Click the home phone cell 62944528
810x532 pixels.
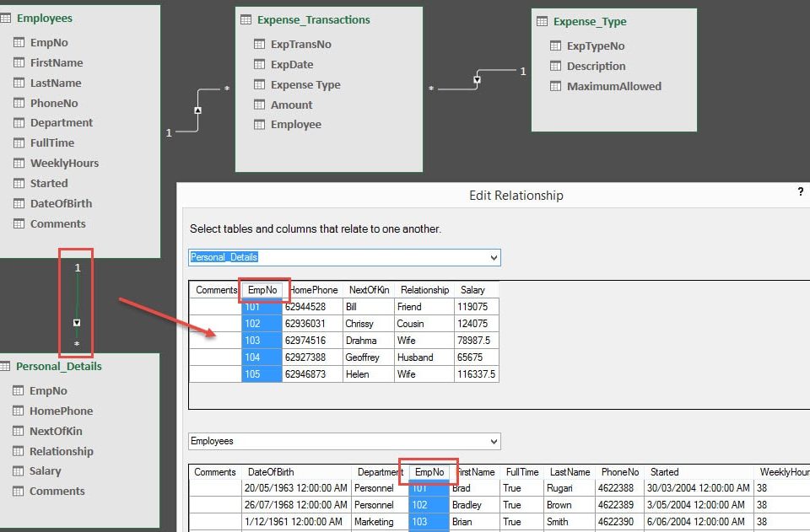pyautogui.click(x=312, y=307)
